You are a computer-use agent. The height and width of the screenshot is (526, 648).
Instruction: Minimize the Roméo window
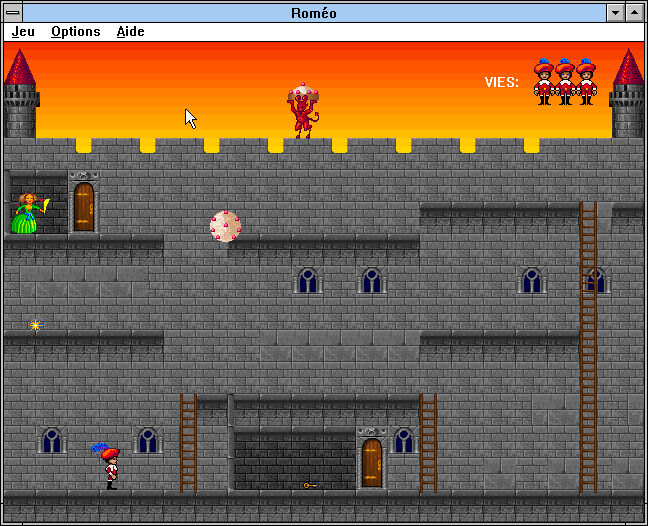pos(615,12)
